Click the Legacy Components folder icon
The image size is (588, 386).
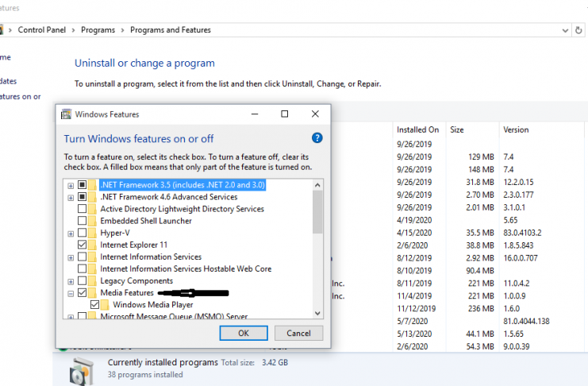(92, 281)
